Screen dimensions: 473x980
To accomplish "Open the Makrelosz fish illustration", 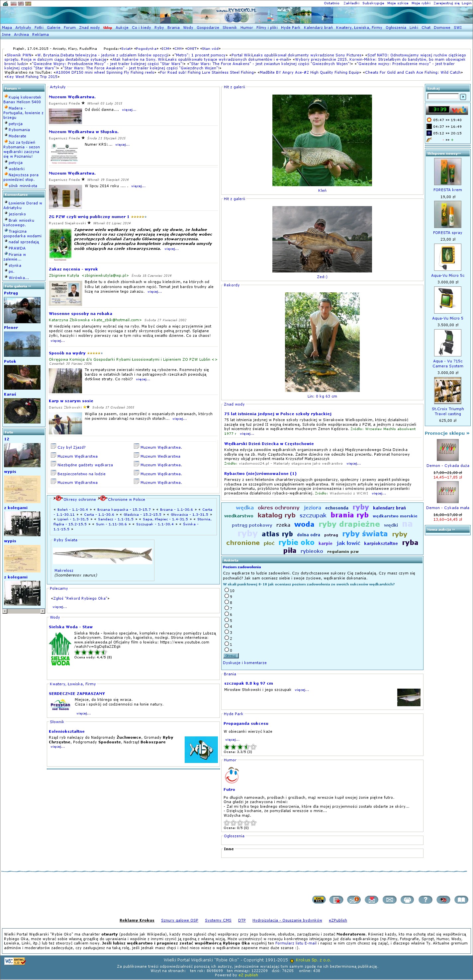I will tap(103, 556).
